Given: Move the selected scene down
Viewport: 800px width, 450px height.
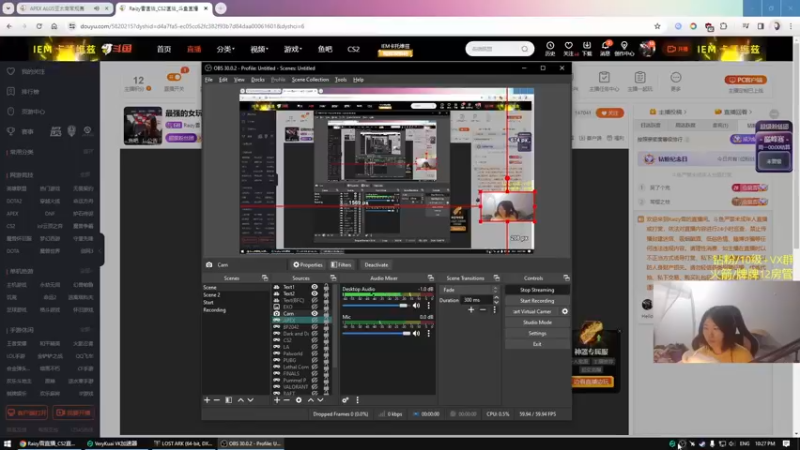Looking at the screenshot, I should point(251,400).
